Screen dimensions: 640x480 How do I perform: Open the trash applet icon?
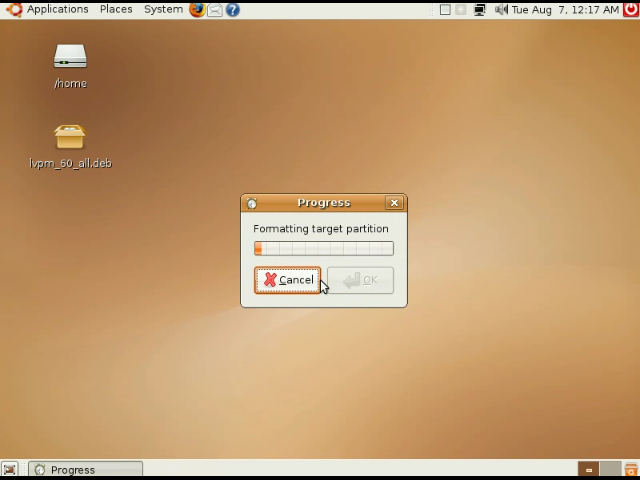tap(631, 469)
